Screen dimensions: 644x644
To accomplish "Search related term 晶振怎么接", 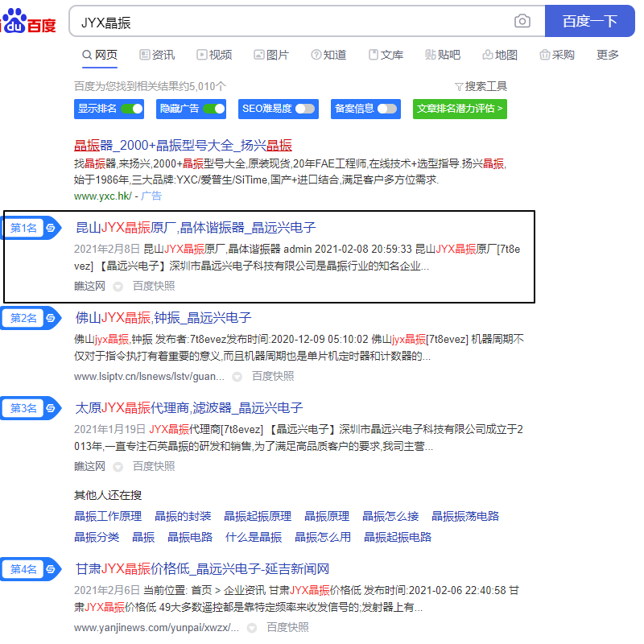I will pyautogui.click(x=390, y=516).
